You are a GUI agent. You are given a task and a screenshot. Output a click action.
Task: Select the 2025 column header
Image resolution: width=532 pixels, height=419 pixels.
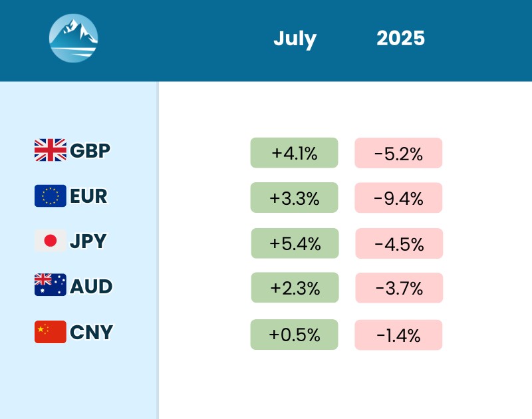point(400,39)
